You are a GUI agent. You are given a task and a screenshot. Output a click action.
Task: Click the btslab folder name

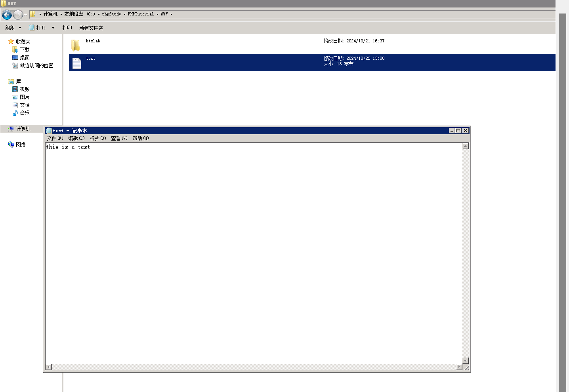pos(93,41)
